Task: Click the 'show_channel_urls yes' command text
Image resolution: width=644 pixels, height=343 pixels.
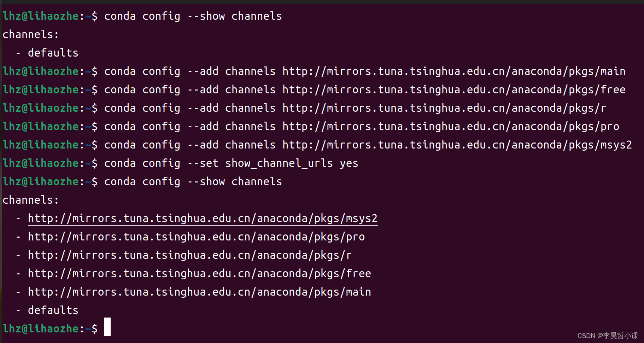Action: [x=292, y=163]
